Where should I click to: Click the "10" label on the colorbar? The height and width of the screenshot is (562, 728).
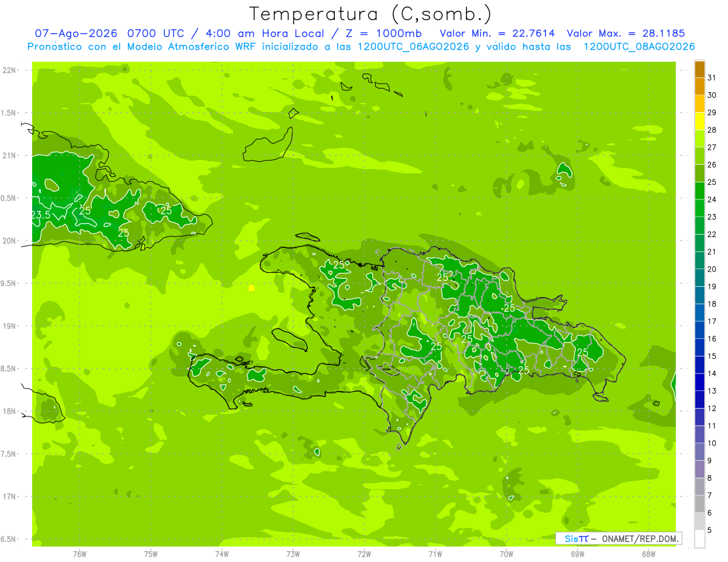point(712,443)
